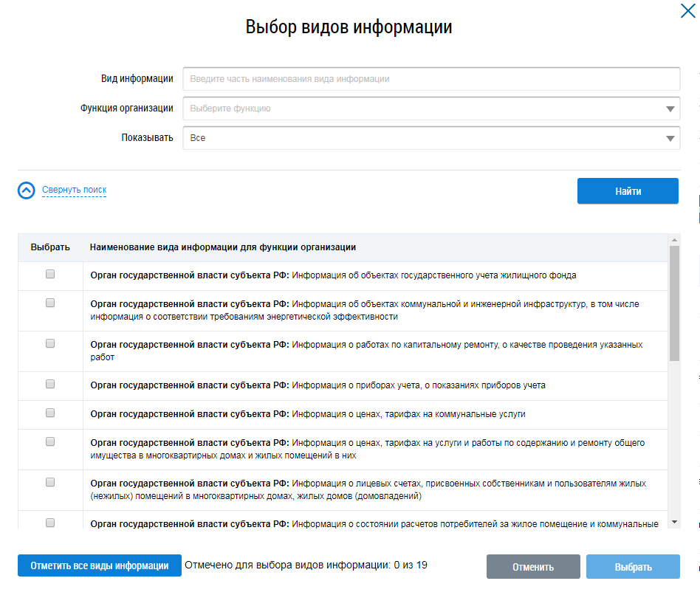The image size is (700, 595).
Task: Click 'Отметить все виды информации' button
Action: coord(100,566)
